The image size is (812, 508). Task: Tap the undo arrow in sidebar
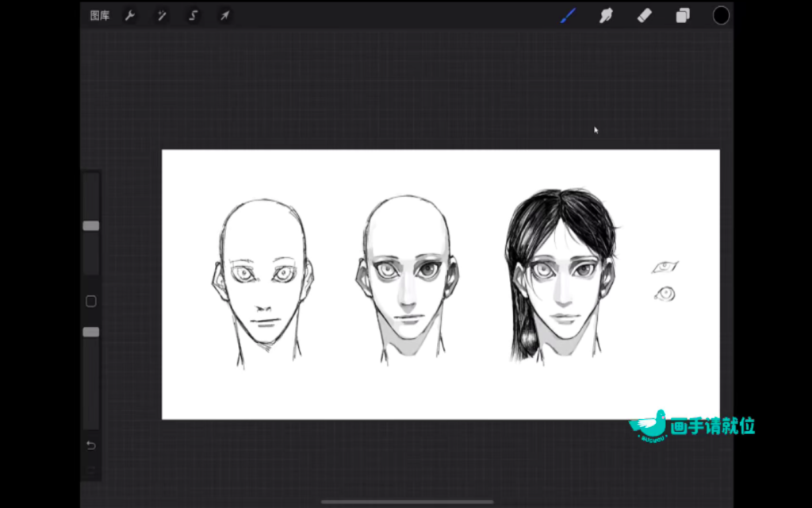91,445
